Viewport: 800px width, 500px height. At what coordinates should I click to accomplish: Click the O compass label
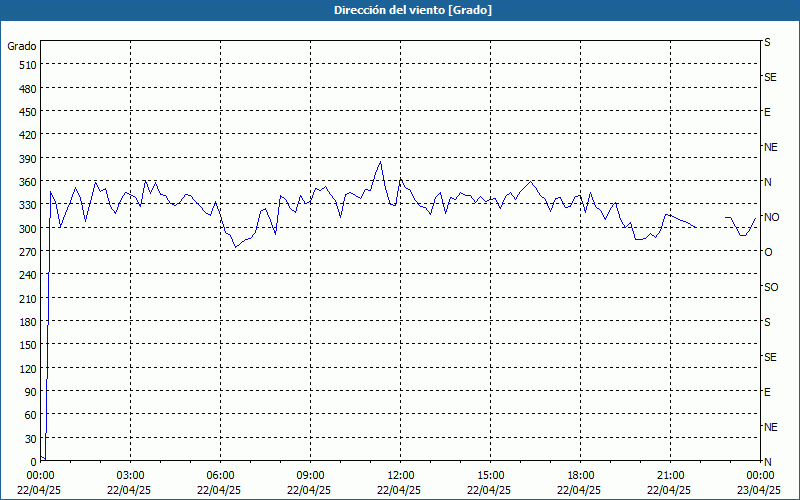coord(768,253)
